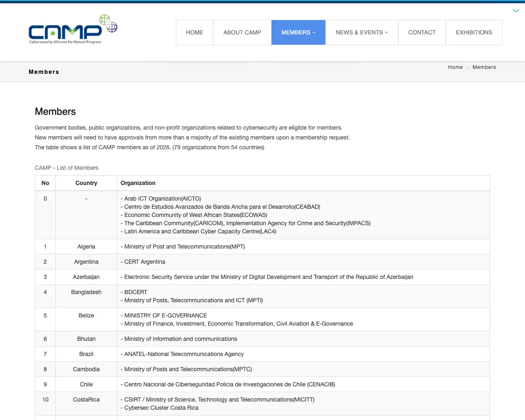Click the Home breadcrumb link

point(455,67)
